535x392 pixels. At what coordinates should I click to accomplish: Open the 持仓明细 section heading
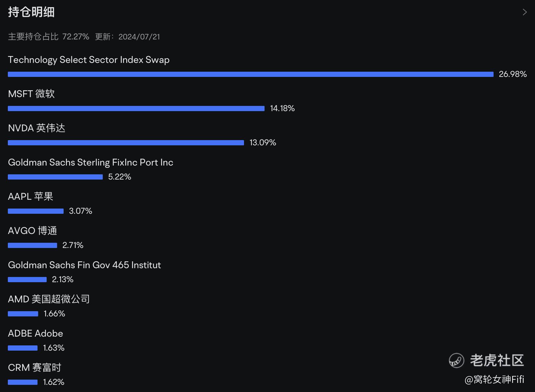pos(31,12)
